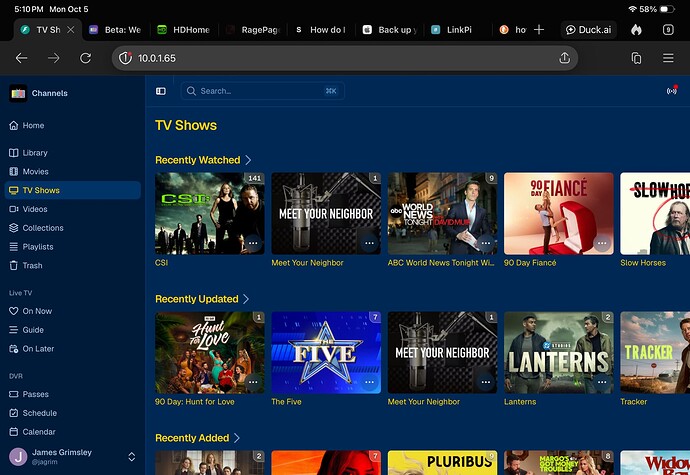Click the live broadcast status icon

click(x=672, y=91)
